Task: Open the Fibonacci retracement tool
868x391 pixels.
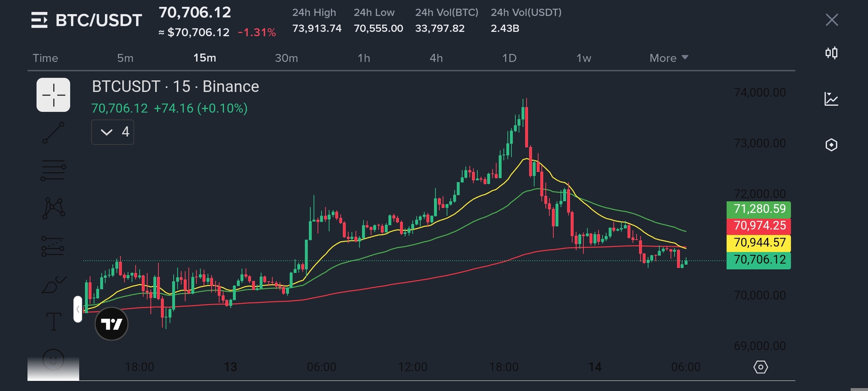Action: click(x=53, y=170)
